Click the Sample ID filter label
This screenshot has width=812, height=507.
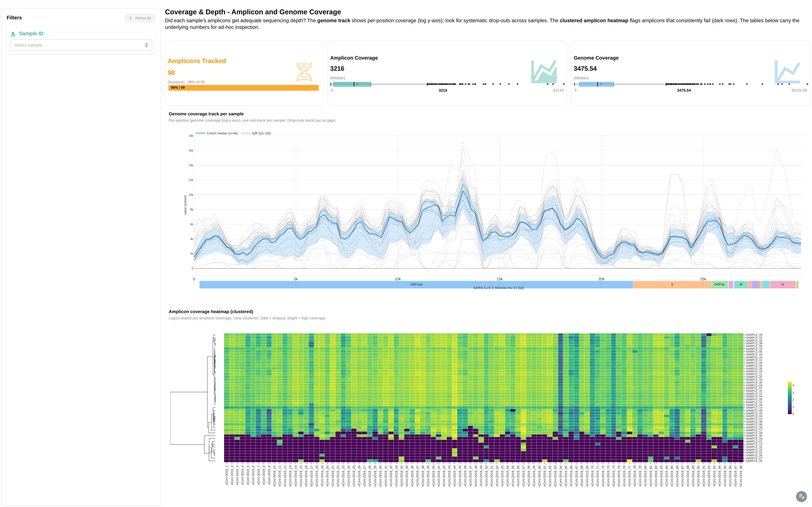pyautogui.click(x=31, y=34)
